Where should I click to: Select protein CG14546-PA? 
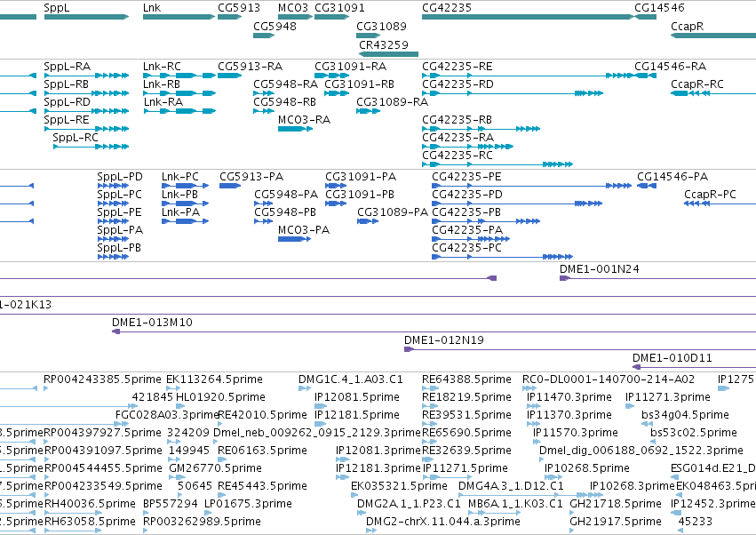(672, 177)
